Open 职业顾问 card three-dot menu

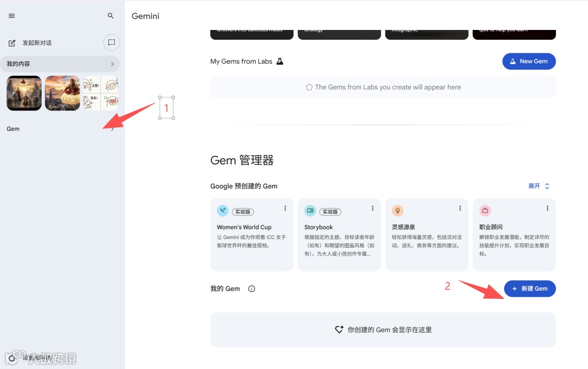547,208
